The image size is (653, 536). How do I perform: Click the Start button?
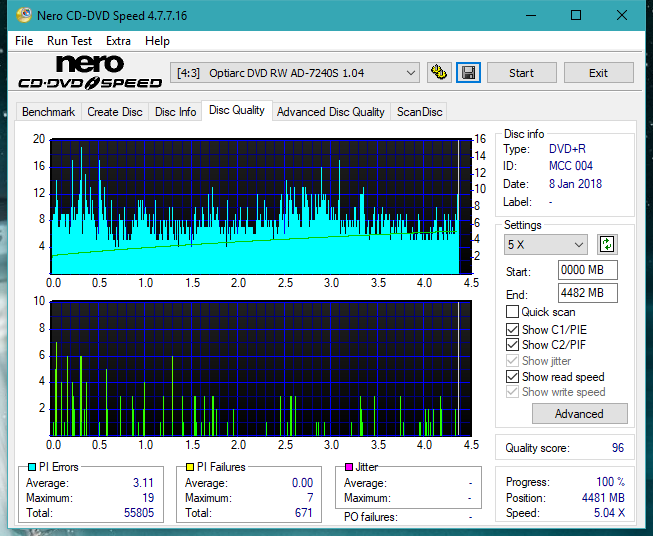point(521,73)
